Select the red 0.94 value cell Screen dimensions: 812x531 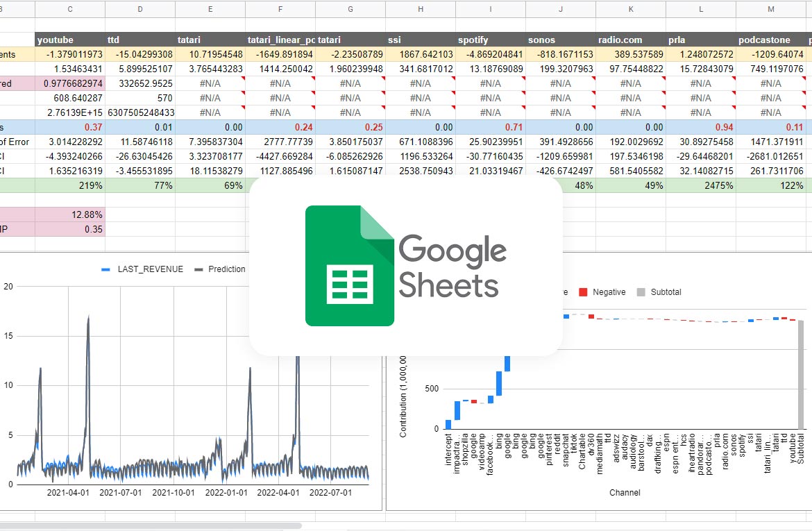[701, 127]
